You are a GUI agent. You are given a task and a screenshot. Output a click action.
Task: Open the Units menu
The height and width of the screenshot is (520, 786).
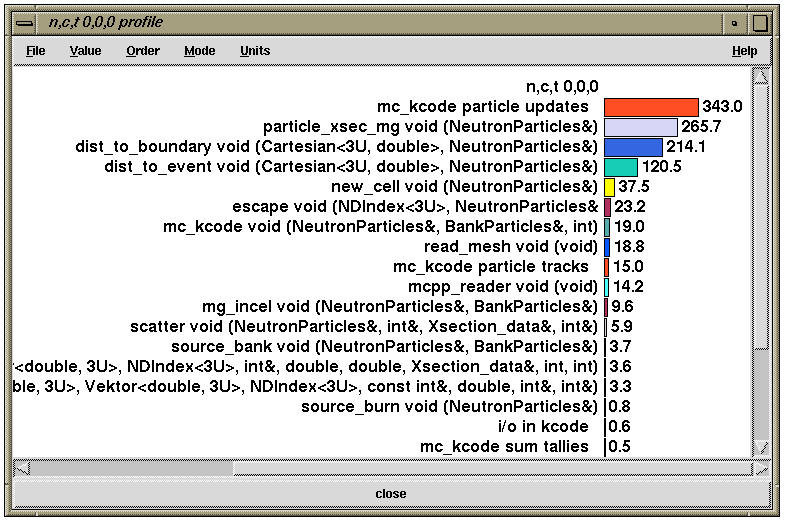coord(255,51)
